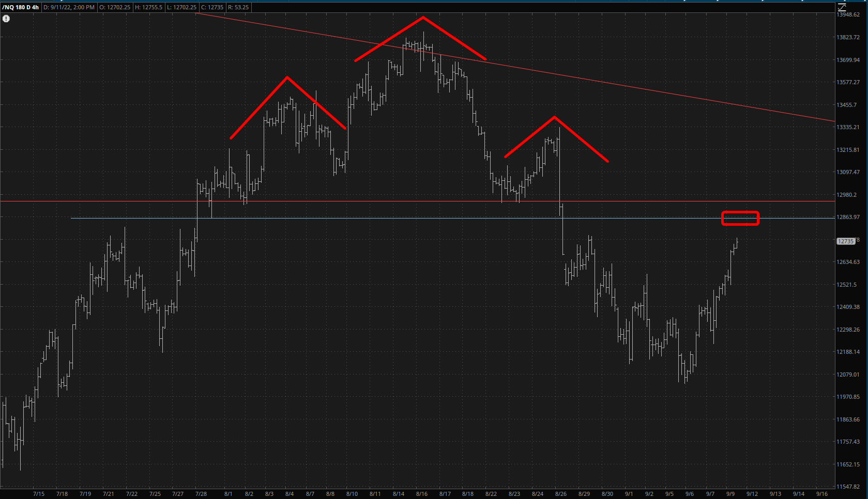Click the Close value C: 12735
This screenshot has height=499, width=868.
point(212,7)
